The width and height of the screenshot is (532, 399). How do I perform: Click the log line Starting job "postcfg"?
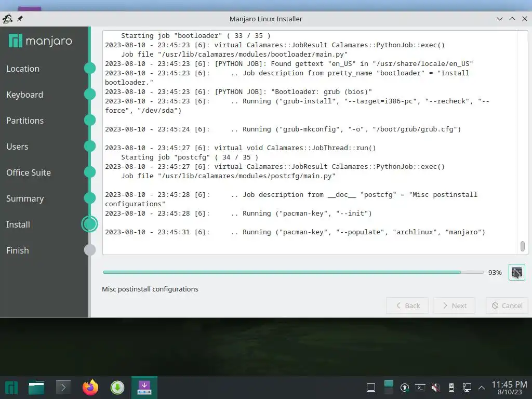click(190, 157)
